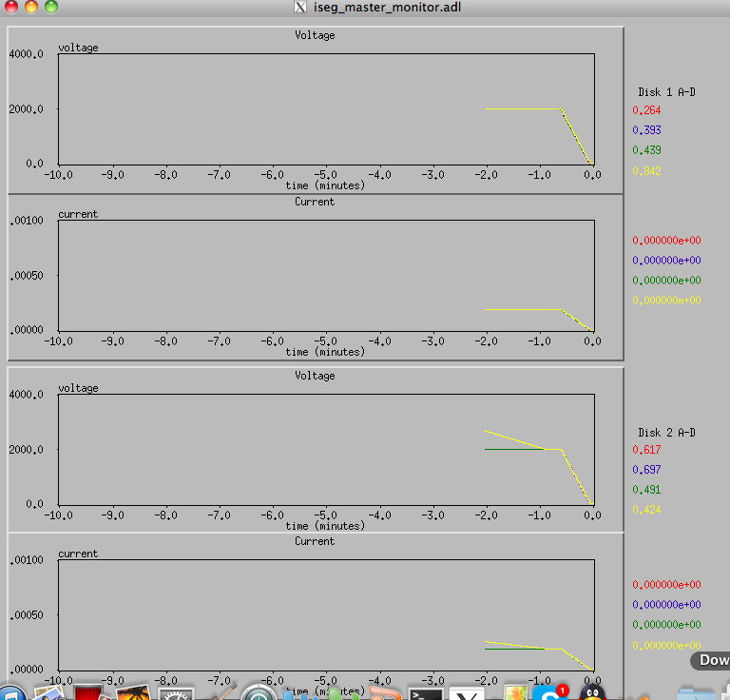Click the yellow voltage readout 0.842
This screenshot has width=730, height=700.
(x=646, y=171)
